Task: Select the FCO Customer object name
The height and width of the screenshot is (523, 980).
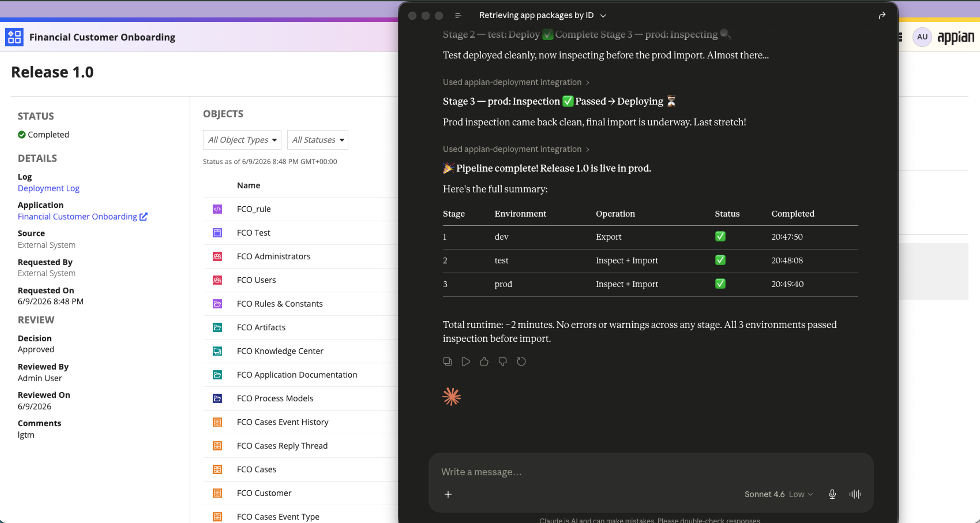Action: click(x=264, y=493)
